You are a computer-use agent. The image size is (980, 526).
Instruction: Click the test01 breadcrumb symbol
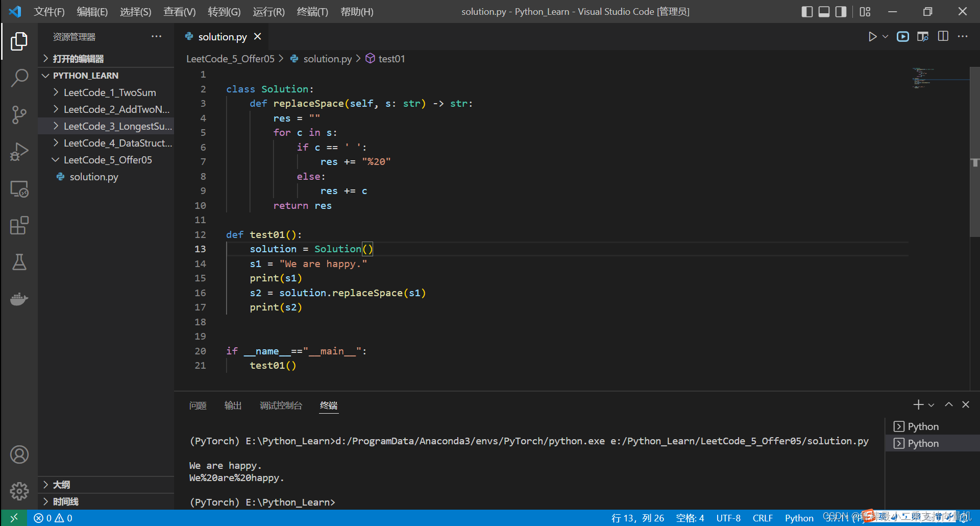click(386, 59)
